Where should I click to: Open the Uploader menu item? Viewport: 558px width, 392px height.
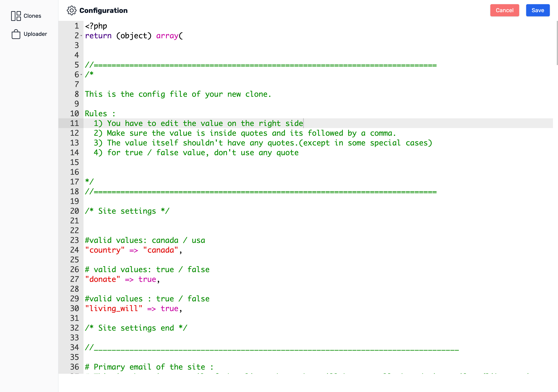click(29, 34)
